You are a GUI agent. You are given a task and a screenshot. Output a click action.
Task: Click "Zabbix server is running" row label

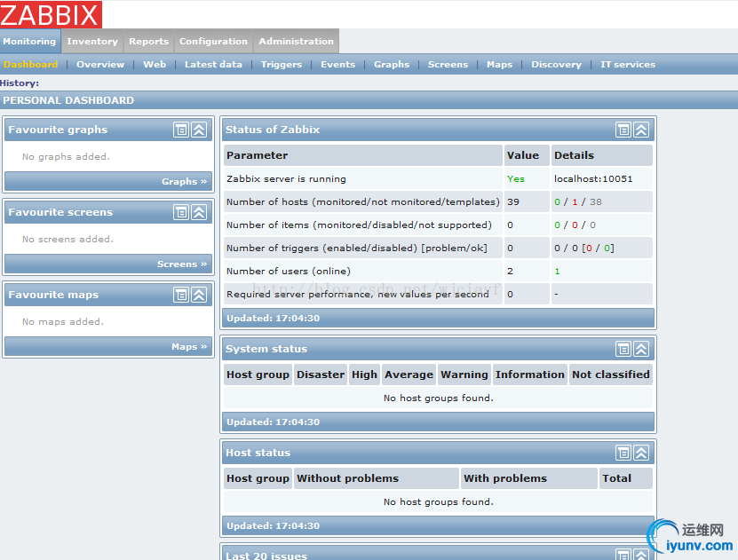click(x=286, y=178)
